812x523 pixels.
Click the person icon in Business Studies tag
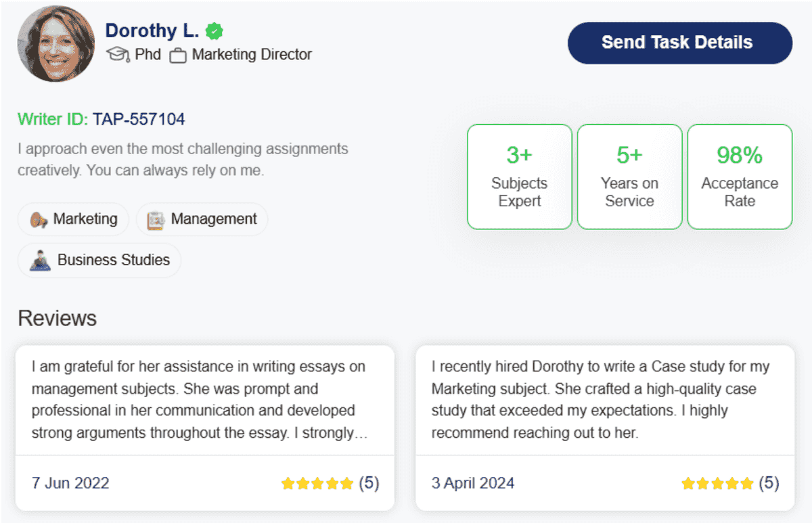(x=41, y=260)
